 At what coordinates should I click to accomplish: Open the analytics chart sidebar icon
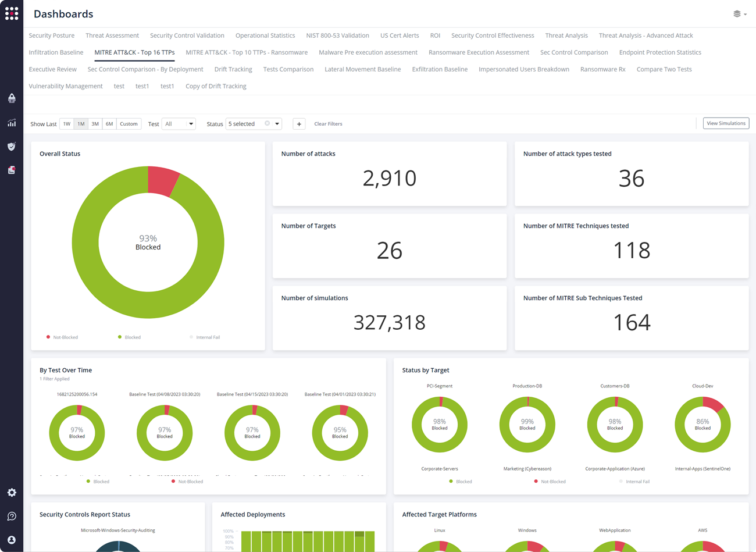click(x=12, y=123)
